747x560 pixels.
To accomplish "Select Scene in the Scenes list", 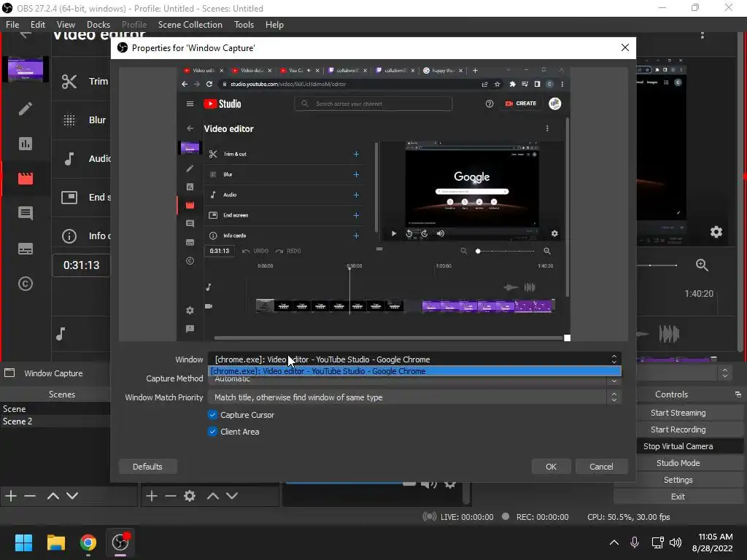I will point(55,408).
